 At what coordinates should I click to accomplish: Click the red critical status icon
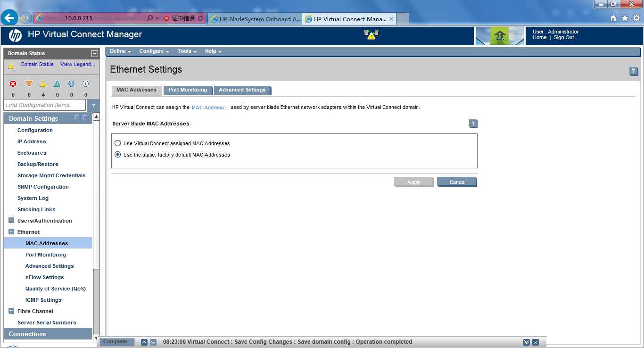click(x=13, y=83)
